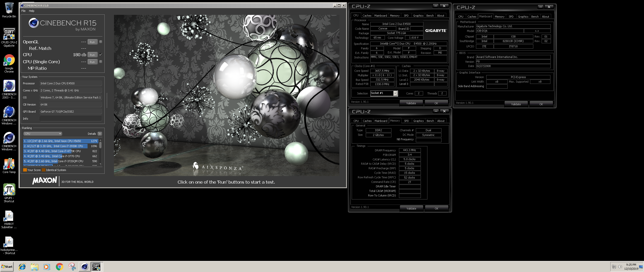Switch to Cinebench taskbar item

tap(85, 267)
